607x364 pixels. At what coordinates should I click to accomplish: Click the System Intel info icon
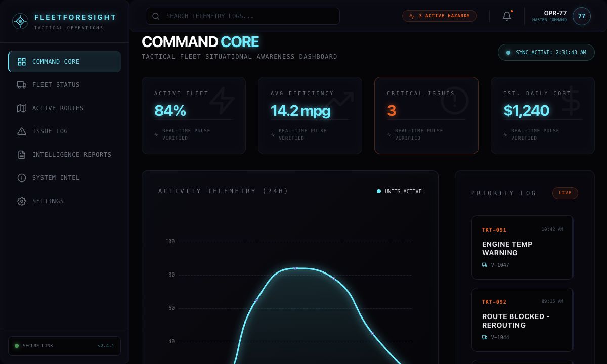[x=22, y=178]
